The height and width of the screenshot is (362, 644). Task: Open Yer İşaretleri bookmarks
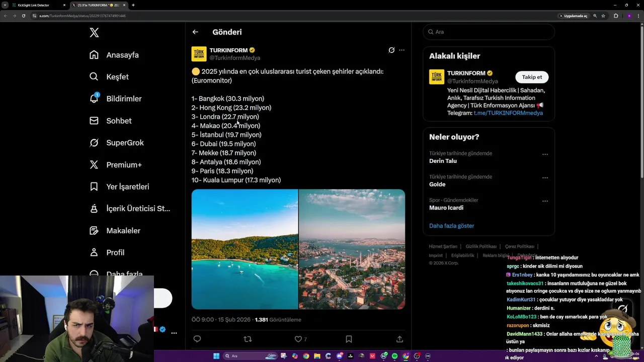click(x=119, y=187)
